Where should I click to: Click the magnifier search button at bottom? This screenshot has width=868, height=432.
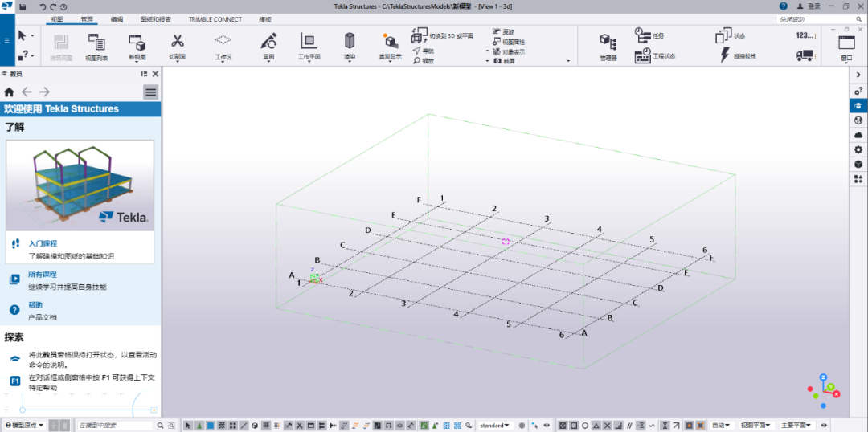[x=160, y=426]
